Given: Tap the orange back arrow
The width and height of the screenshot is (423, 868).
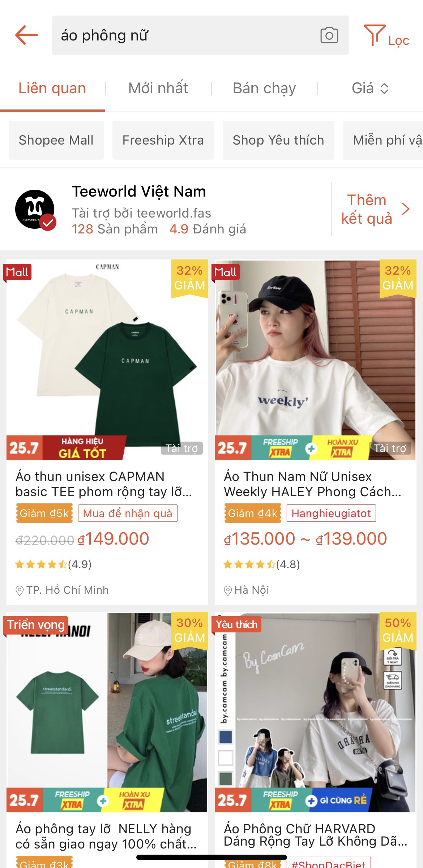Looking at the screenshot, I should point(26,35).
